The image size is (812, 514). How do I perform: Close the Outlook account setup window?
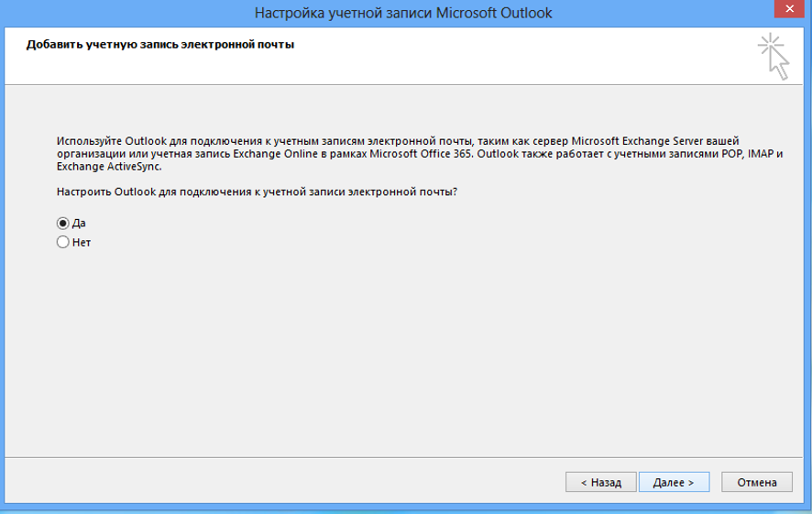787,11
